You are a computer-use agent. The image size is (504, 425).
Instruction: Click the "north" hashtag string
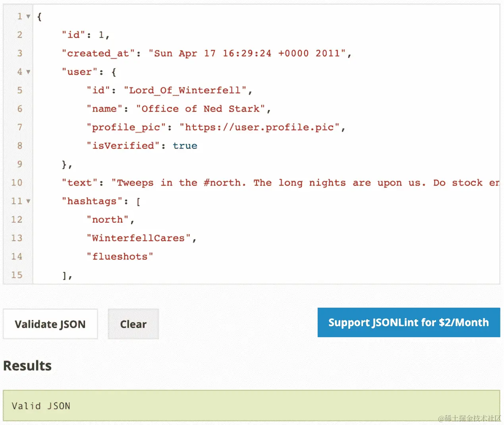(x=107, y=219)
